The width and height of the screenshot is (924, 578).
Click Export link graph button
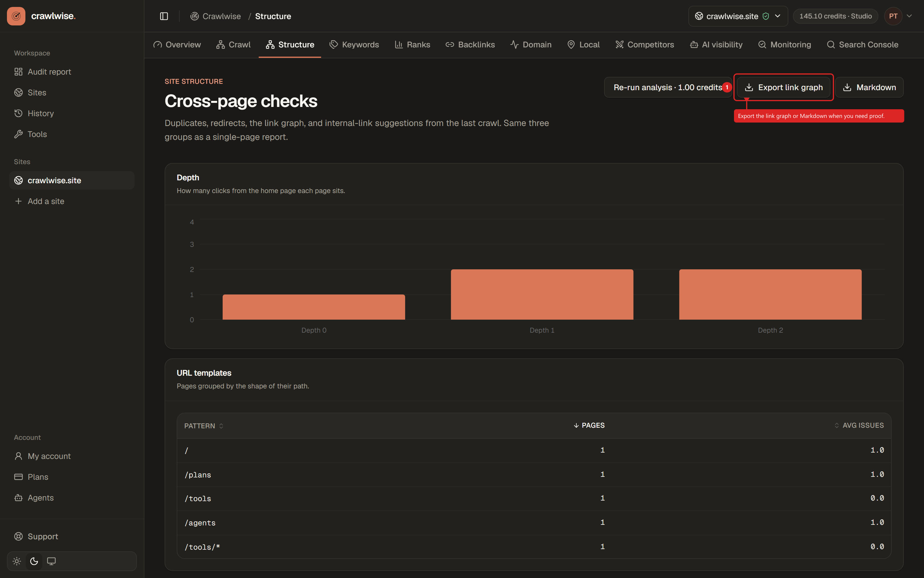[x=783, y=88]
